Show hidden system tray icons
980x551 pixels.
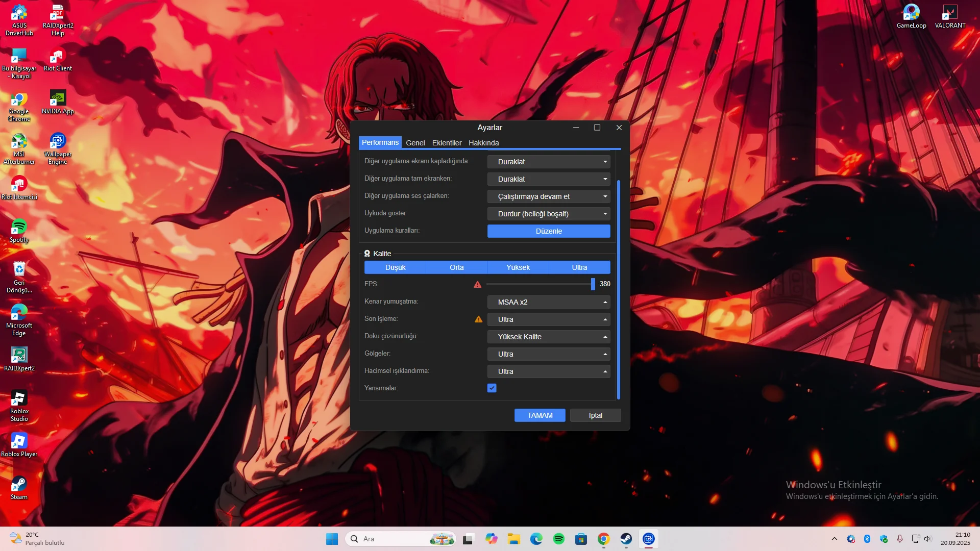point(834,539)
